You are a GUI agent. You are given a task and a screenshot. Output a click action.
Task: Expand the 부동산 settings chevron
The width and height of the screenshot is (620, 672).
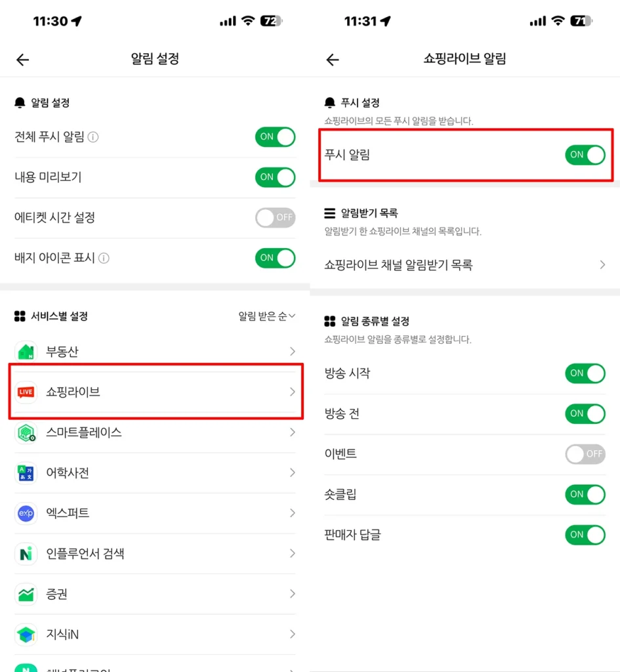(x=293, y=351)
